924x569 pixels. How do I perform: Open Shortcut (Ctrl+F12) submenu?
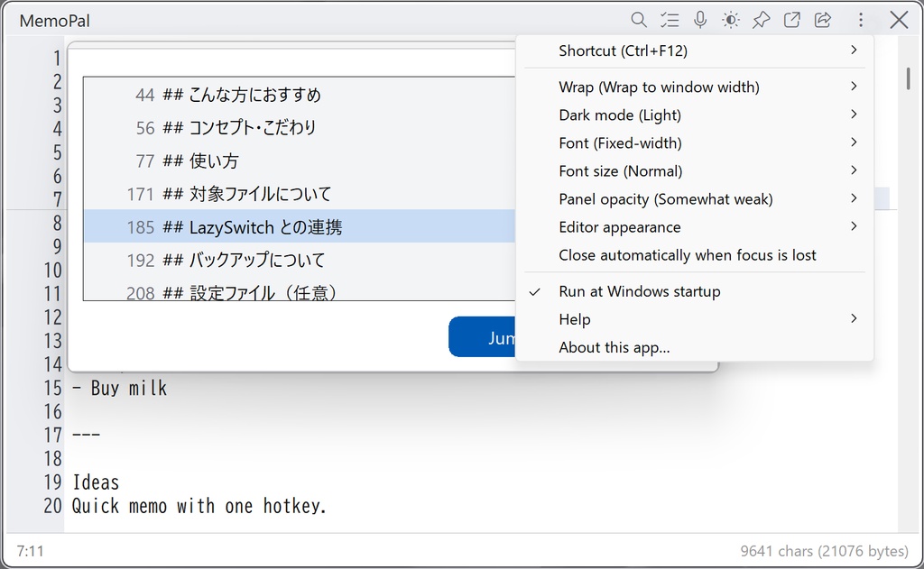[x=694, y=50]
